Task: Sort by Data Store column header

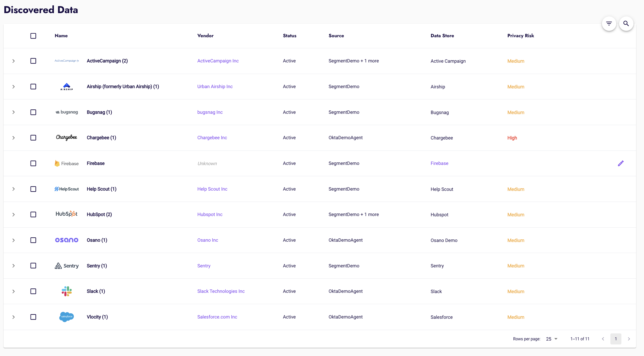Action: 442,36
